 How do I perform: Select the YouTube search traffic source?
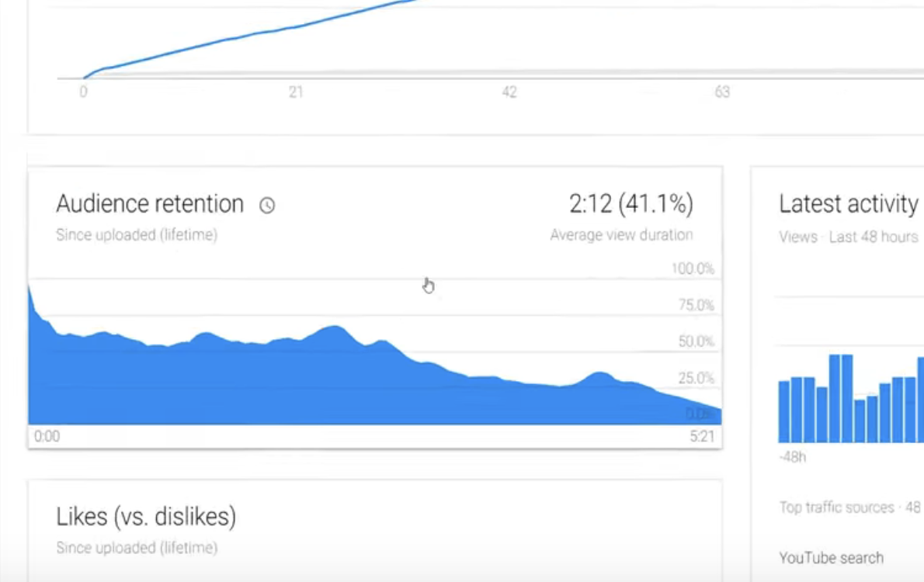click(x=831, y=558)
